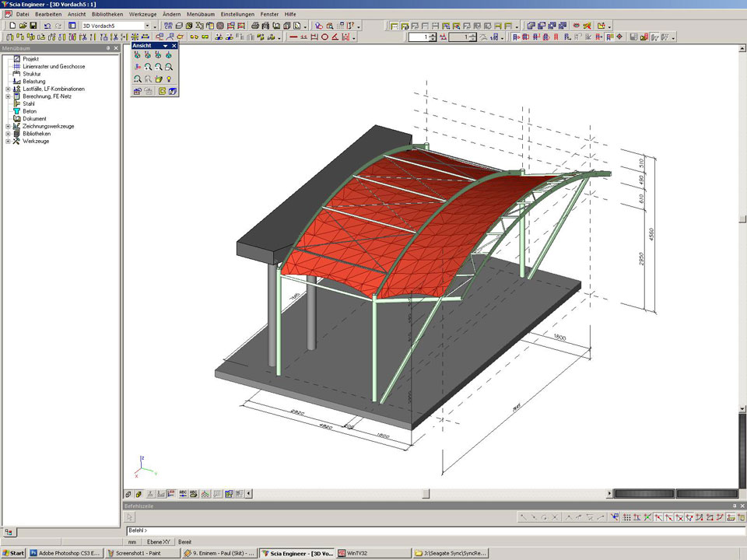The image size is (747, 560).
Task: Click the Save diskette icon
Action: 33,26
